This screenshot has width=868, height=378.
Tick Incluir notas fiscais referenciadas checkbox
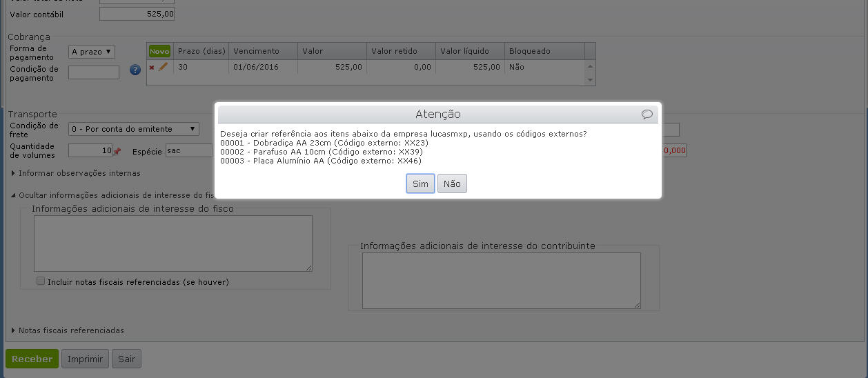pos(41,281)
